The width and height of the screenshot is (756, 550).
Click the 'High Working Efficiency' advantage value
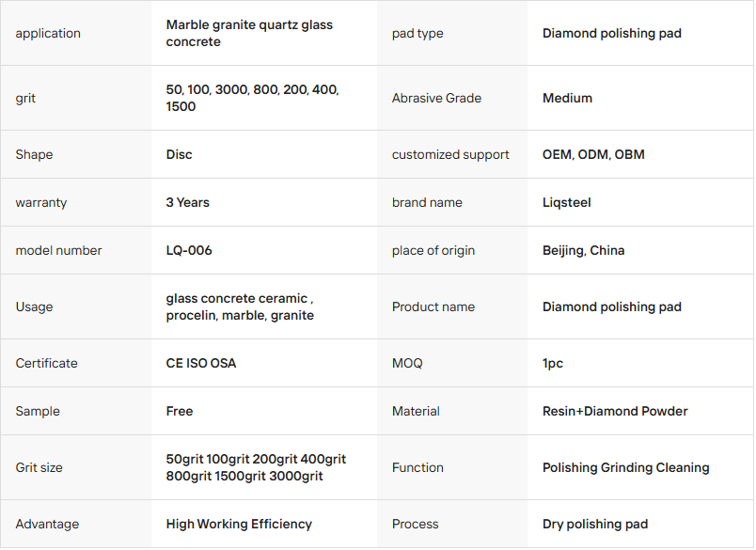[x=239, y=524]
